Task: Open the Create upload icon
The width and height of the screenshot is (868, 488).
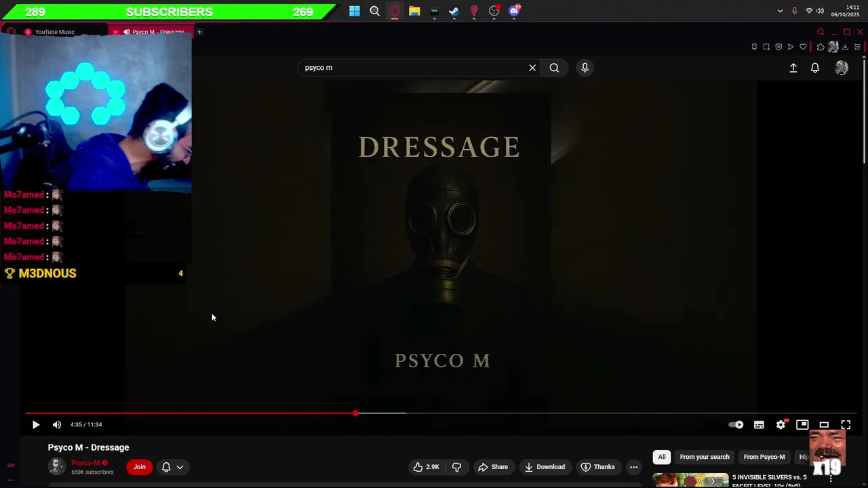Action: pyautogui.click(x=793, y=68)
